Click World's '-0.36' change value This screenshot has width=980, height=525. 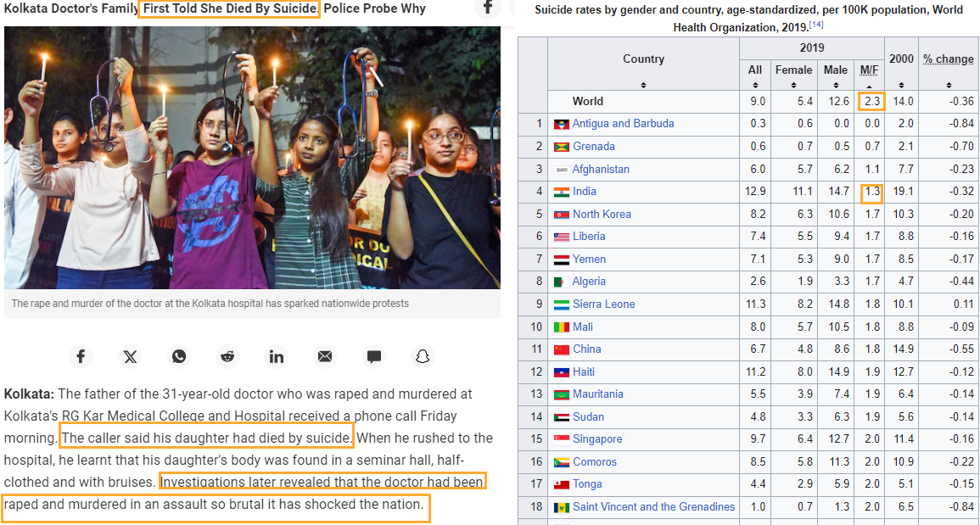click(961, 101)
